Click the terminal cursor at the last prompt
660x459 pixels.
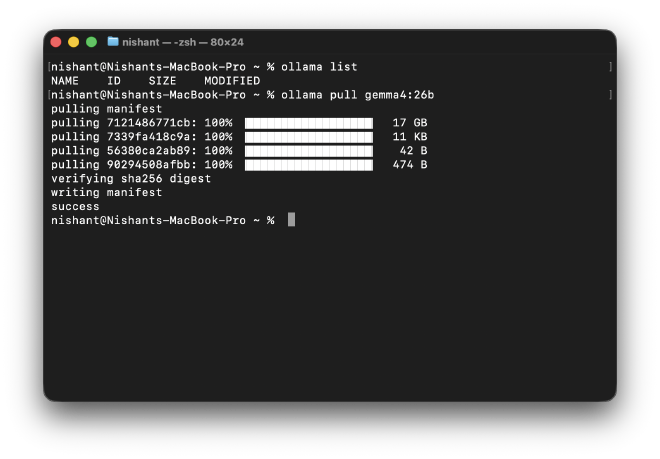[291, 220]
